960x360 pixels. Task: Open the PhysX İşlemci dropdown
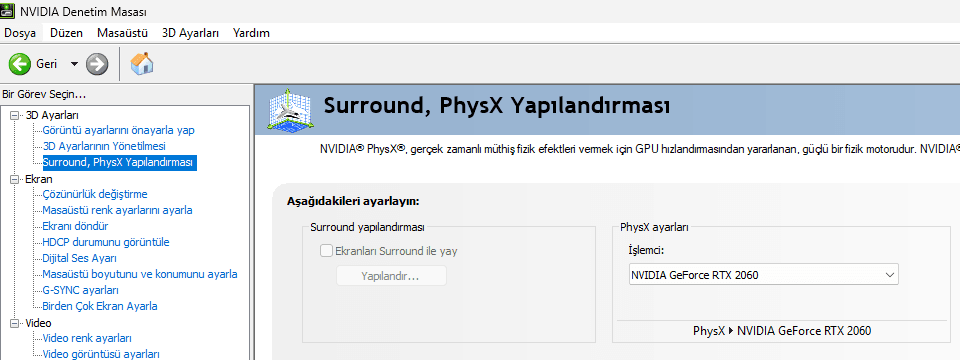pos(763,275)
